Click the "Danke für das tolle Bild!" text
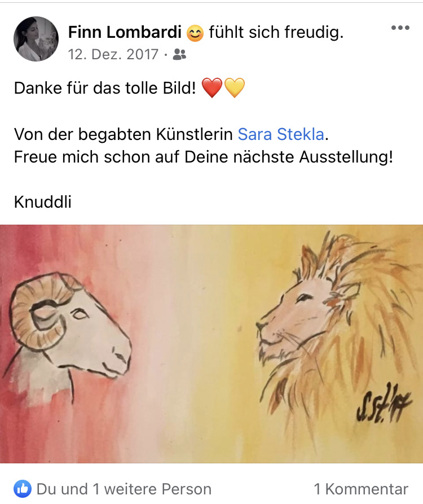The height and width of the screenshot is (504, 423). [105, 88]
